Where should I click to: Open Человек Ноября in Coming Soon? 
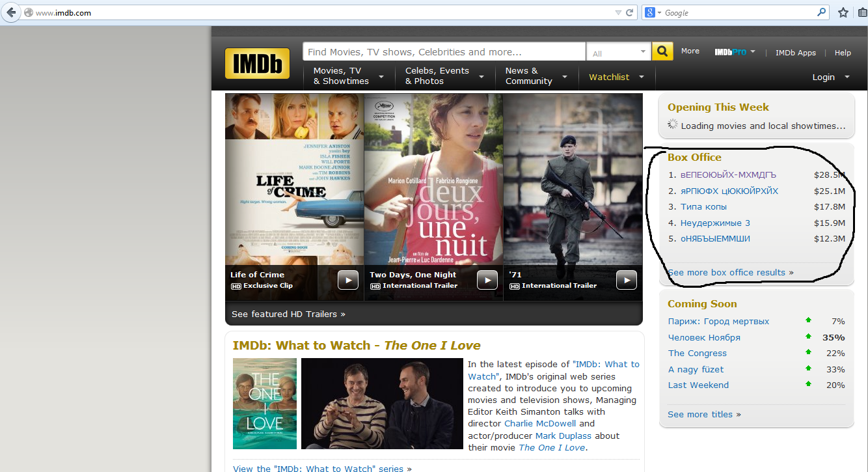tap(704, 338)
